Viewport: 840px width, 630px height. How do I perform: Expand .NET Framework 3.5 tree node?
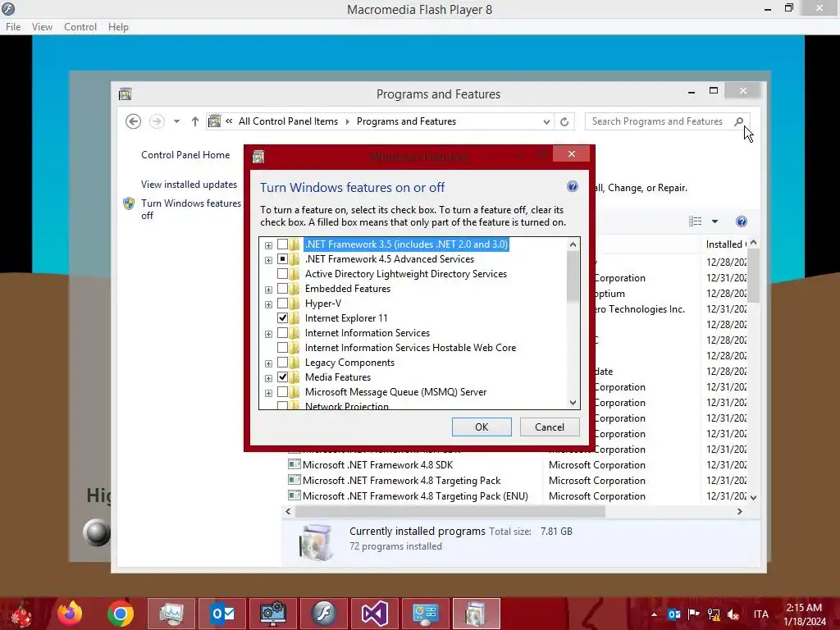pos(268,245)
